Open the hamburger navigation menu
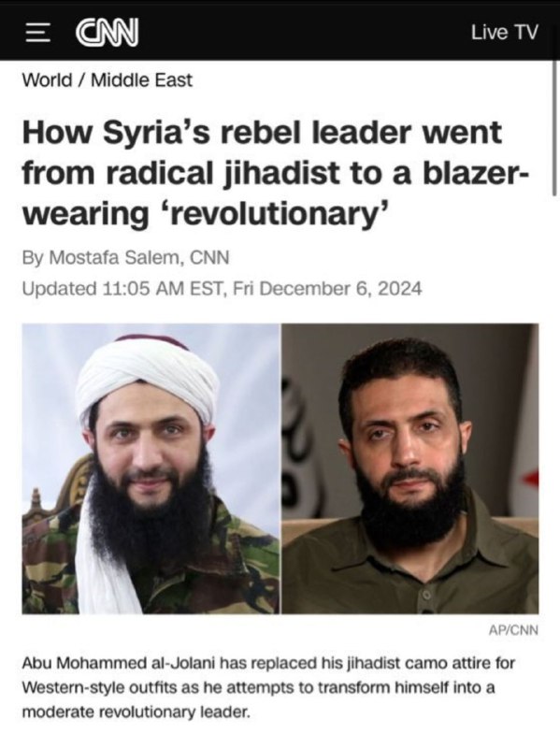The height and width of the screenshot is (748, 560). [37, 33]
